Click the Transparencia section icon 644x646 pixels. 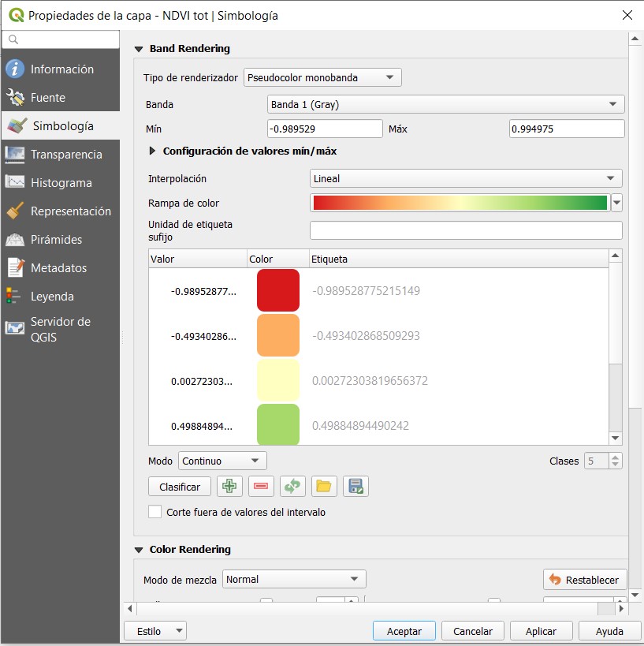pyautogui.click(x=15, y=155)
